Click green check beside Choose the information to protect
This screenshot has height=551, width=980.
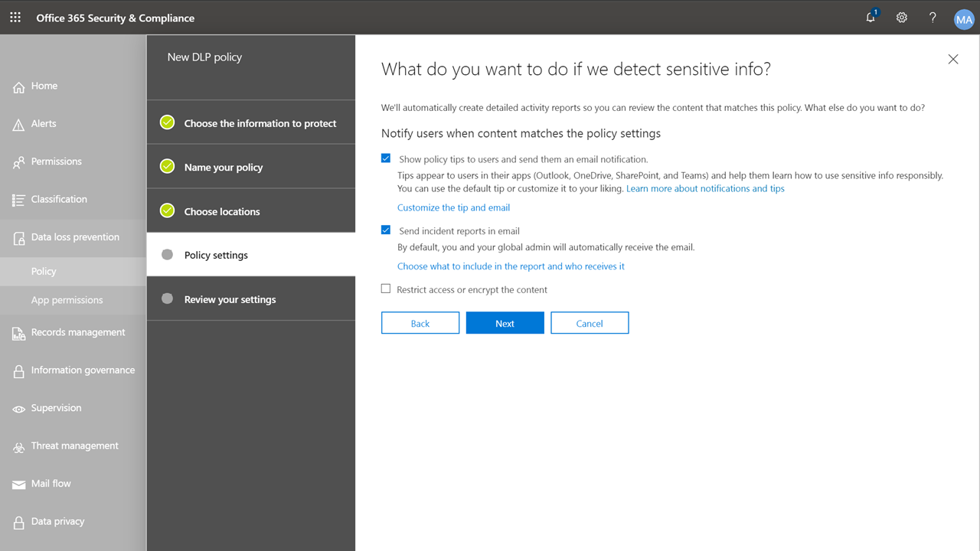pyautogui.click(x=167, y=122)
